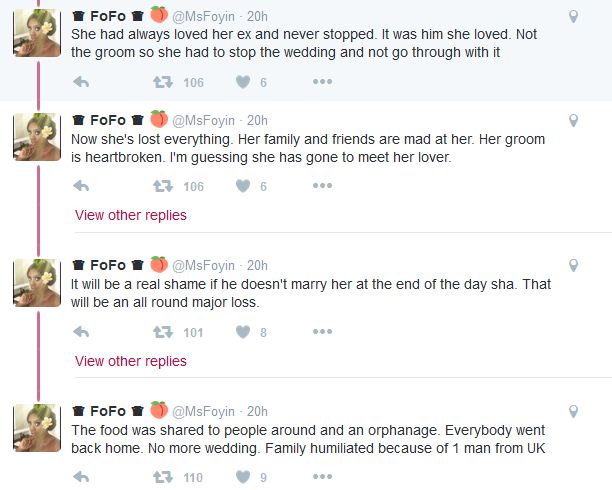Reply to the "lost everything" tweet
The width and height of the screenshot is (612, 490).
click(x=82, y=186)
